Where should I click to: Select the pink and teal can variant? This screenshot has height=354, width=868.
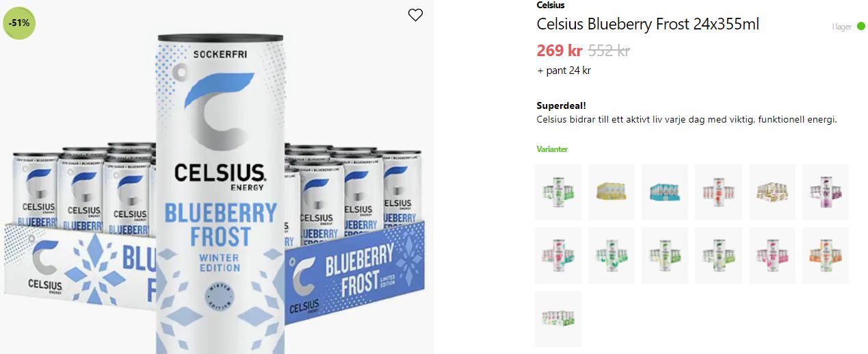pos(558,255)
